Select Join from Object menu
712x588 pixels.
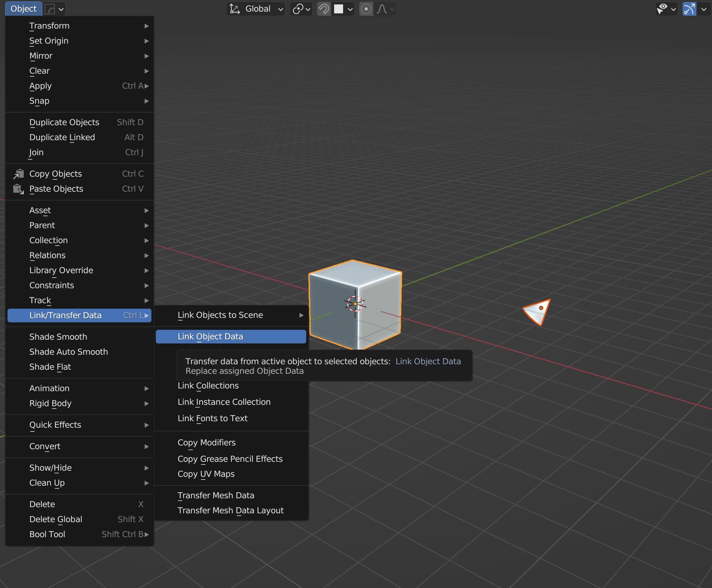tap(79, 152)
